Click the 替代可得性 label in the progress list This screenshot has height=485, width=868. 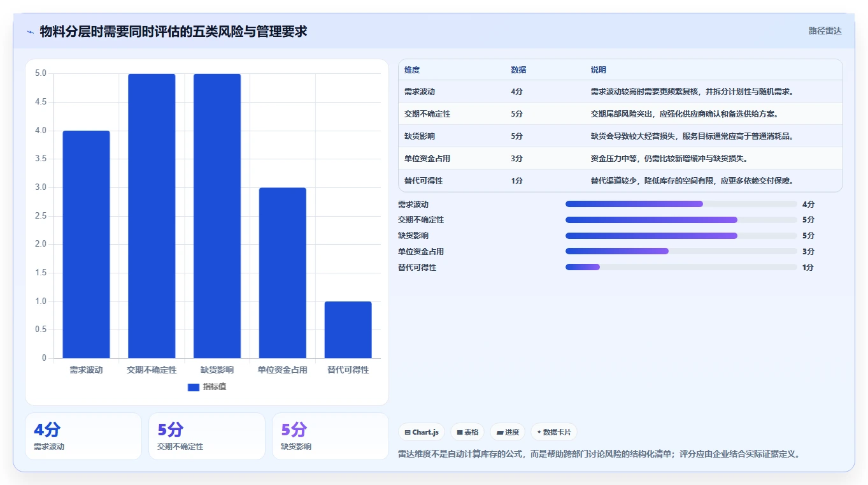(417, 268)
